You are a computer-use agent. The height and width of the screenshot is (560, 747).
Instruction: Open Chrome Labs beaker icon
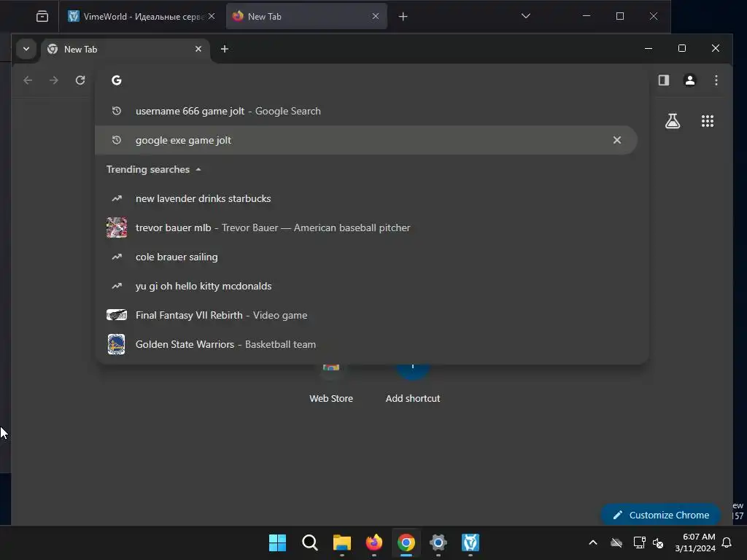pos(673,121)
